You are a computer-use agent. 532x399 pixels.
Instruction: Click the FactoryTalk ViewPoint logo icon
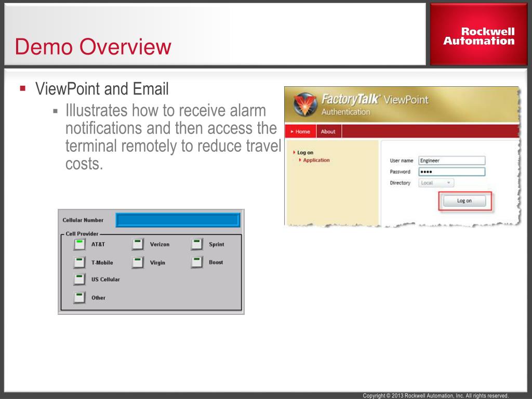click(305, 104)
